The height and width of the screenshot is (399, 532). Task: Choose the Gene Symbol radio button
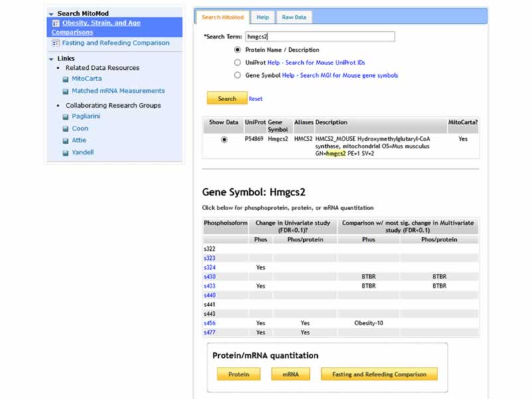tap(237, 76)
